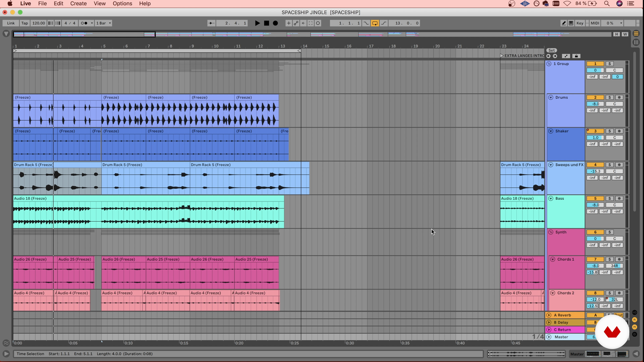Go to next locator arrow
The width and height of the screenshot is (644, 362).
pos(555,56)
